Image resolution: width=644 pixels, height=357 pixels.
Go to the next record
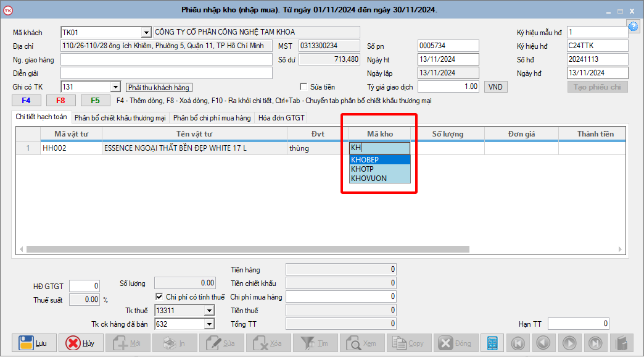click(x=569, y=343)
